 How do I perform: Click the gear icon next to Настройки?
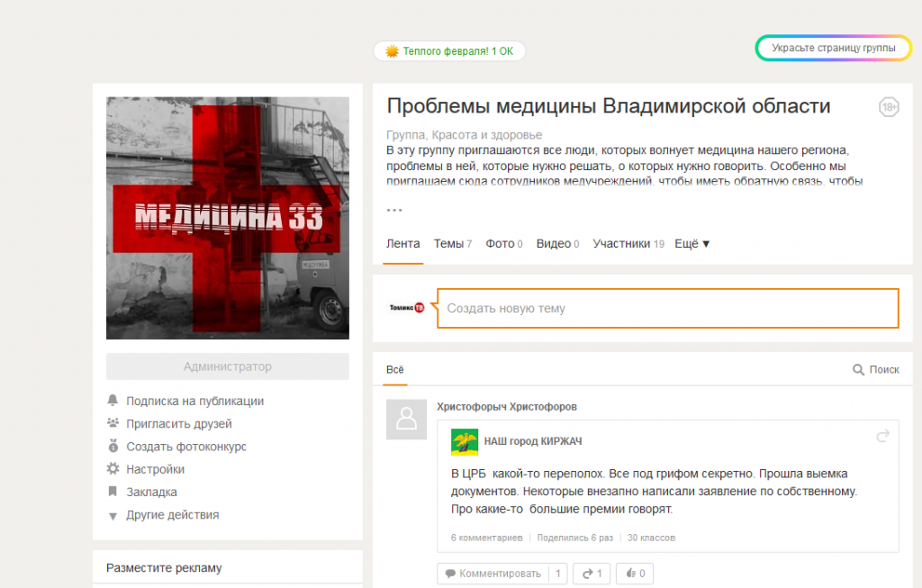click(113, 468)
